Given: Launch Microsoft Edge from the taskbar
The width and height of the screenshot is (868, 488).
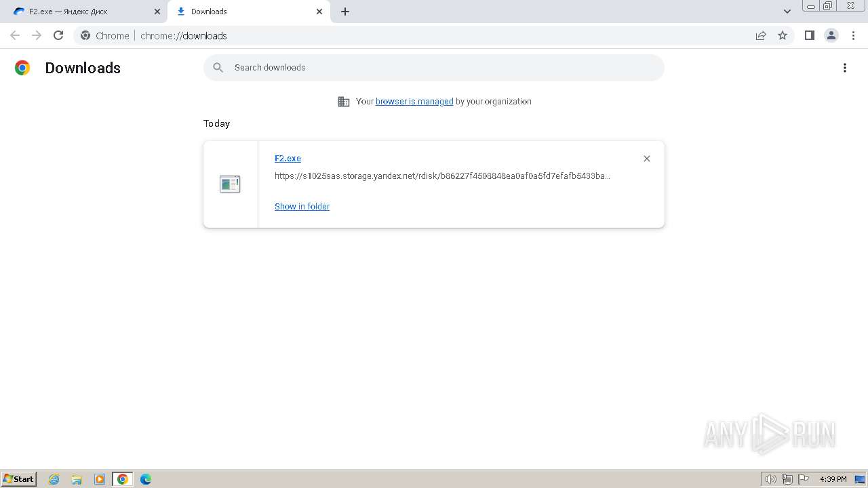Looking at the screenshot, I should point(146,479).
